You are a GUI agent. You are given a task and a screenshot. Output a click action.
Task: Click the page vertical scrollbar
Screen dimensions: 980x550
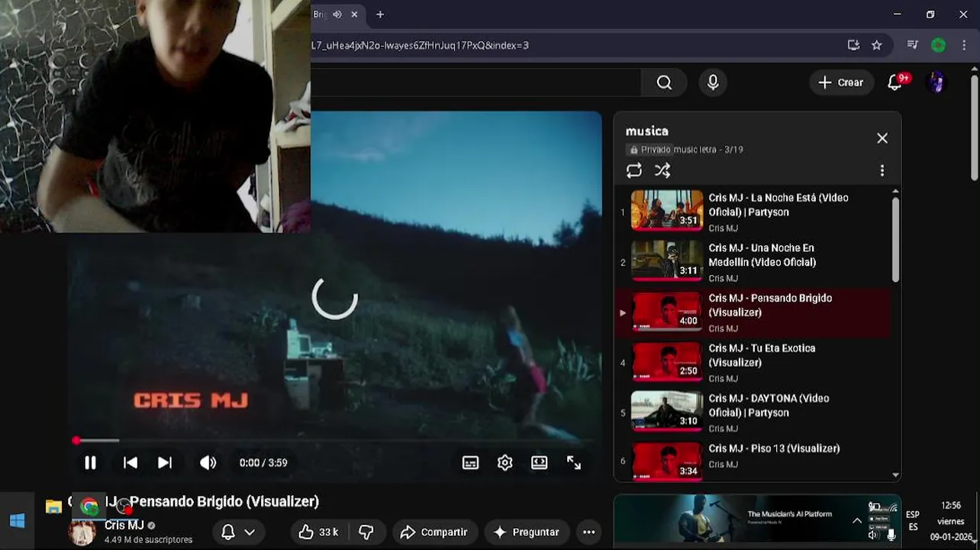click(x=975, y=128)
